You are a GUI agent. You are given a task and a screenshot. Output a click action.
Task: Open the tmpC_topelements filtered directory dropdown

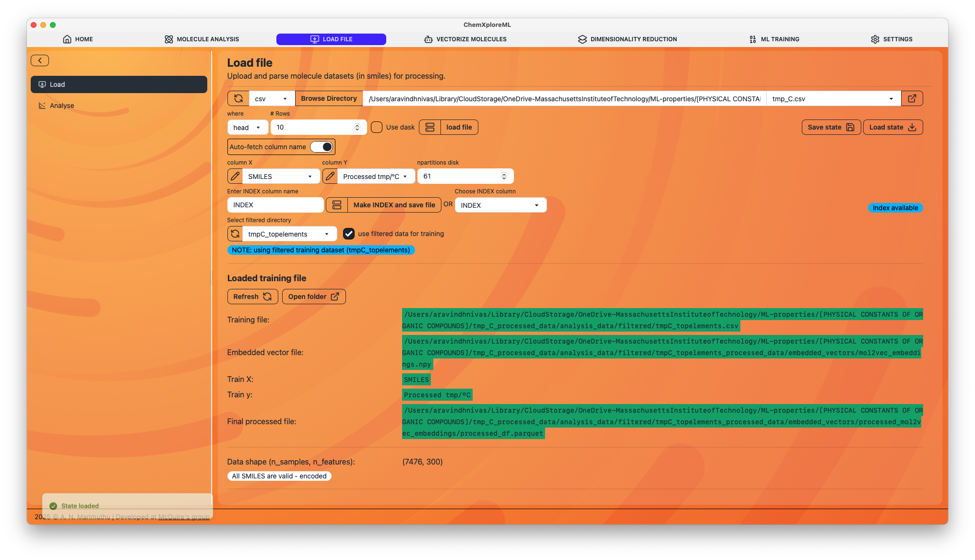[x=289, y=234]
